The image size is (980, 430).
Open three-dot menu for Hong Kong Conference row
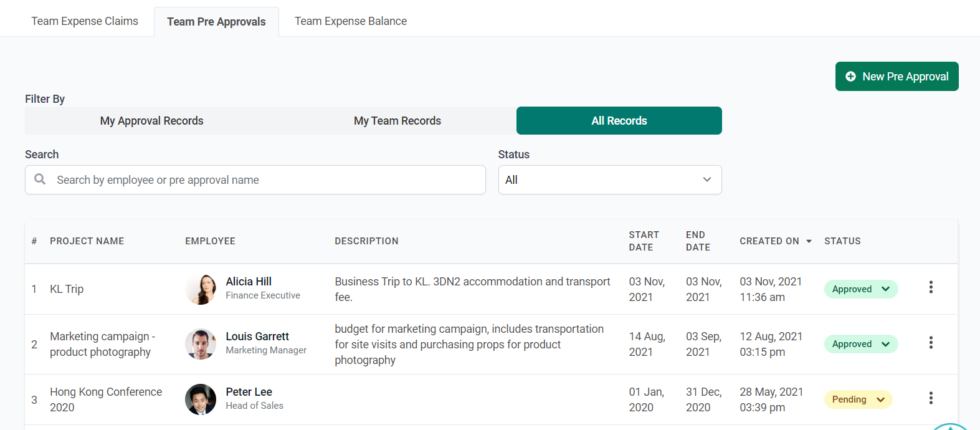click(x=931, y=398)
